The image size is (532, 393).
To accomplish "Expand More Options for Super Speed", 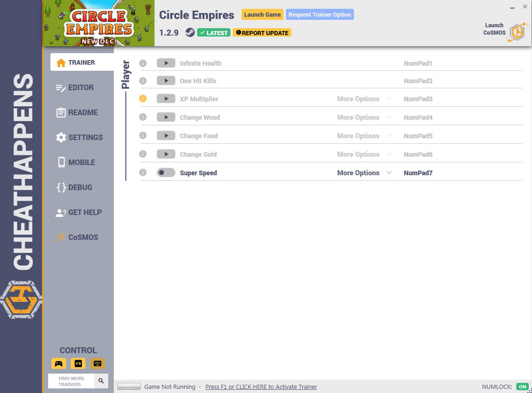I will pyautogui.click(x=365, y=172).
